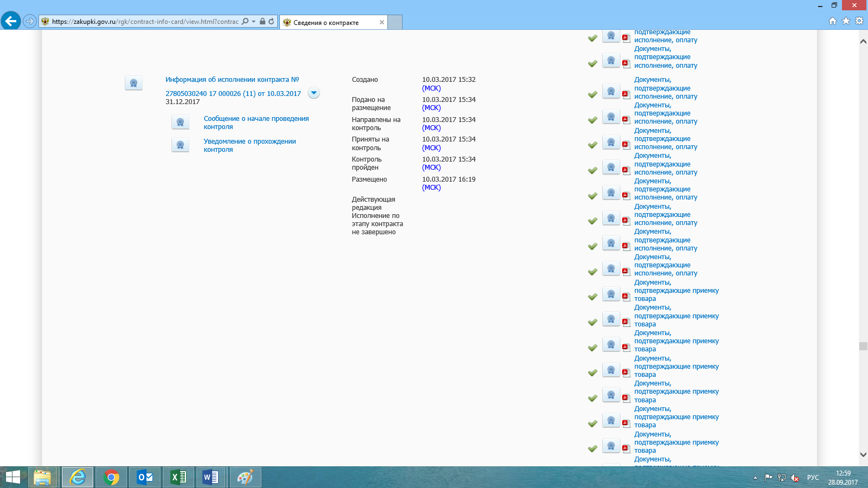
Task: Focus the zakupki.gov.ru URL address field
Action: pyautogui.click(x=145, y=22)
